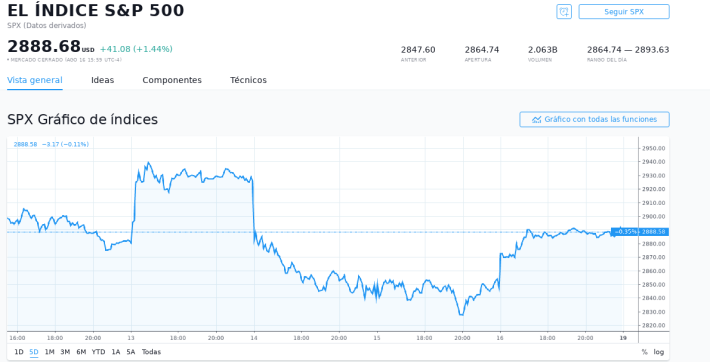Click the 2888.68 current price value
The image size is (710, 362).
[x=44, y=46]
